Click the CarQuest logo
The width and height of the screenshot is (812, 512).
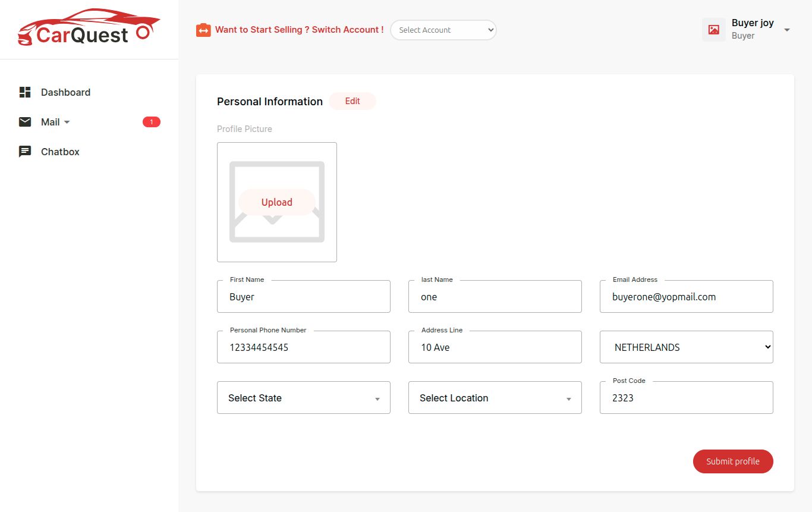(x=89, y=28)
